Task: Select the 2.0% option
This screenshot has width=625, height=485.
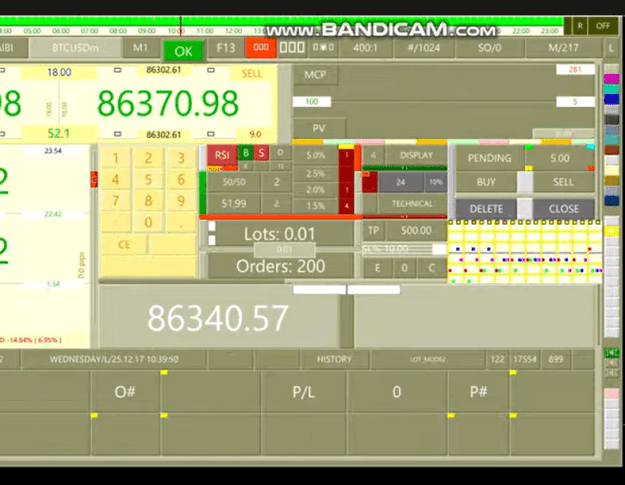Action: coord(315,190)
